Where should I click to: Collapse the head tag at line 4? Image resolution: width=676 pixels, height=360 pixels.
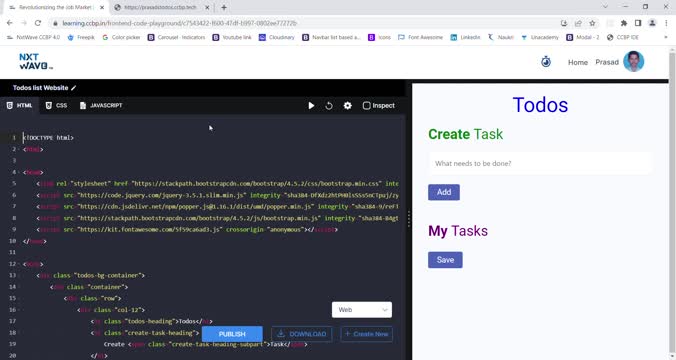click(x=20, y=172)
